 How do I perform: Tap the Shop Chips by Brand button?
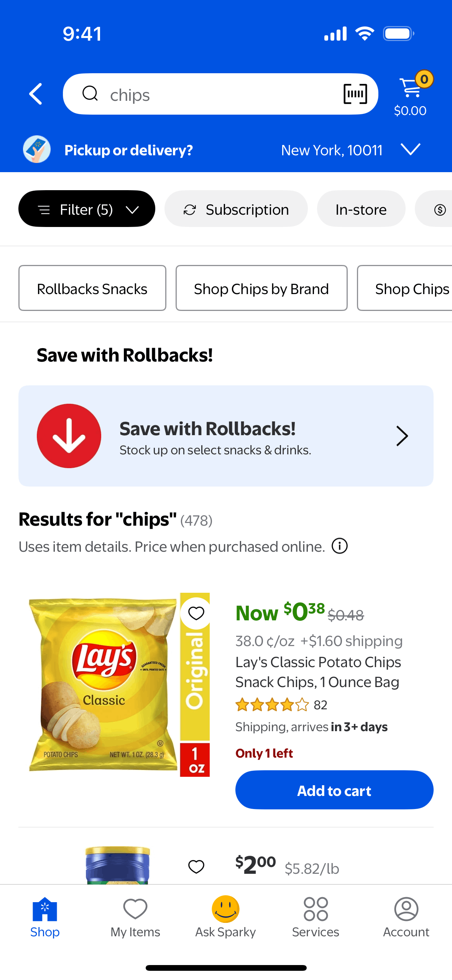click(261, 288)
